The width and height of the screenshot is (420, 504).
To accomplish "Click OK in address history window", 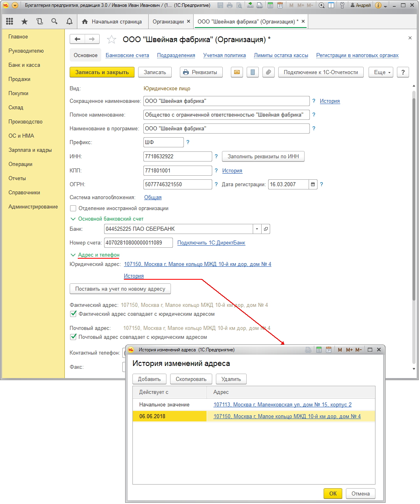I will pyautogui.click(x=333, y=493).
